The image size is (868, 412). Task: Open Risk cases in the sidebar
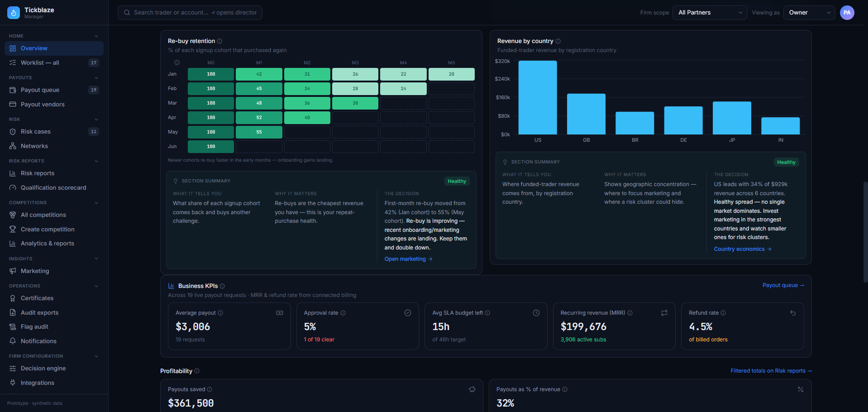54,132
